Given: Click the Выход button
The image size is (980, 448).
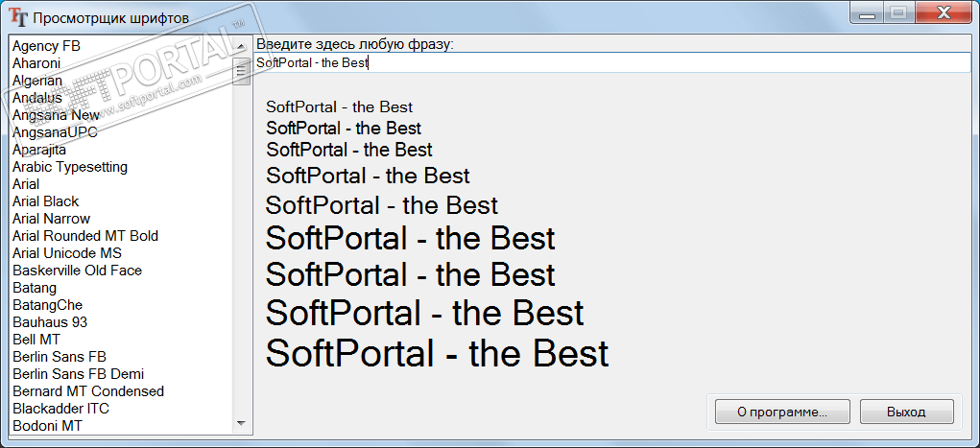Looking at the screenshot, I should point(906,413).
